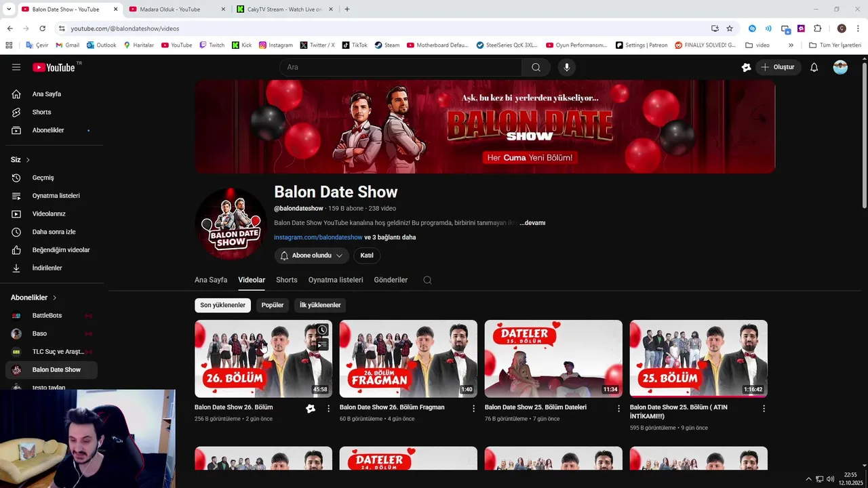Switch to channel Gönderiler tab

[391, 280]
